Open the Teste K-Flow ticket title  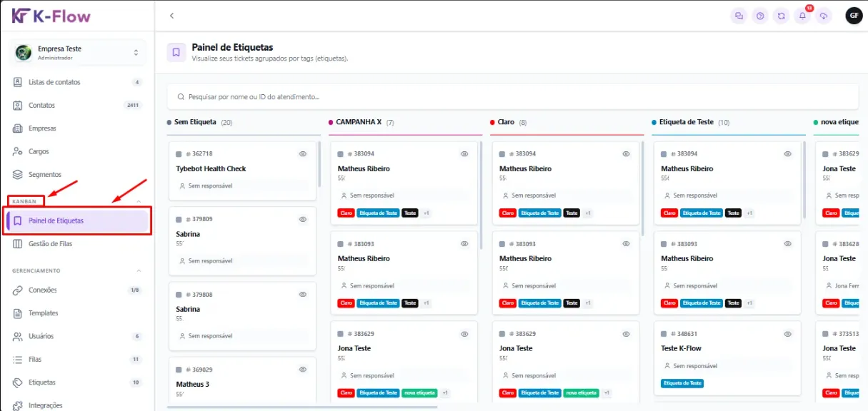pyautogui.click(x=681, y=349)
